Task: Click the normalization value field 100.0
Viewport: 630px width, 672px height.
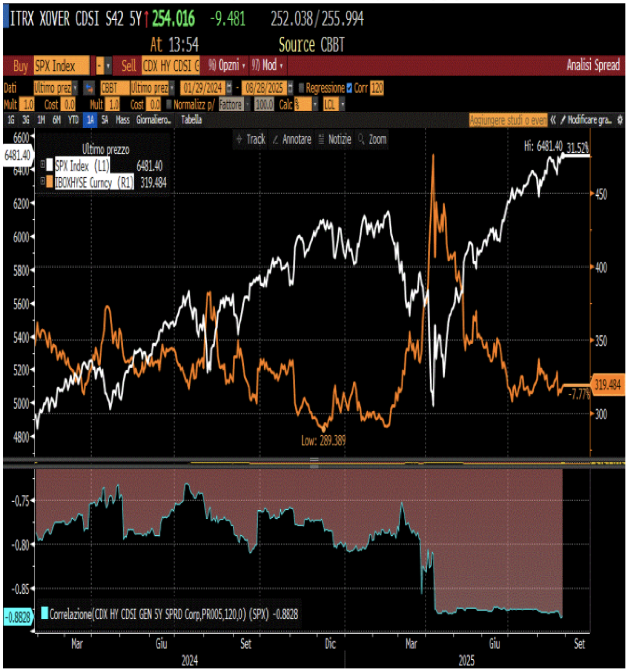Action: [264, 104]
